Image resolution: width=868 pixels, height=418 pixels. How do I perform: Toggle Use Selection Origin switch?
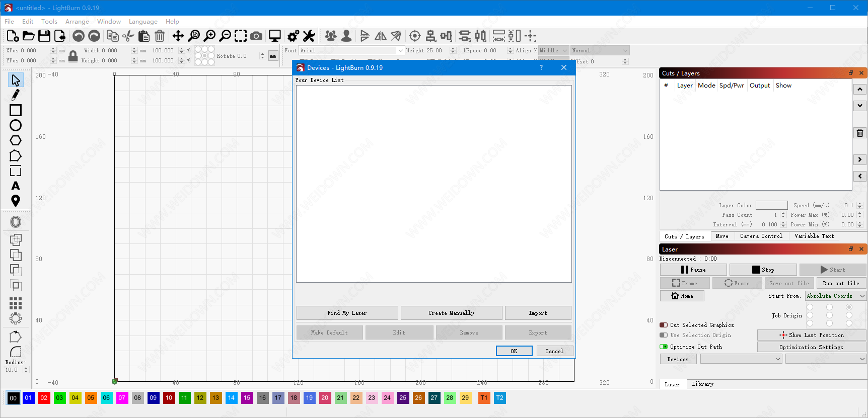664,335
